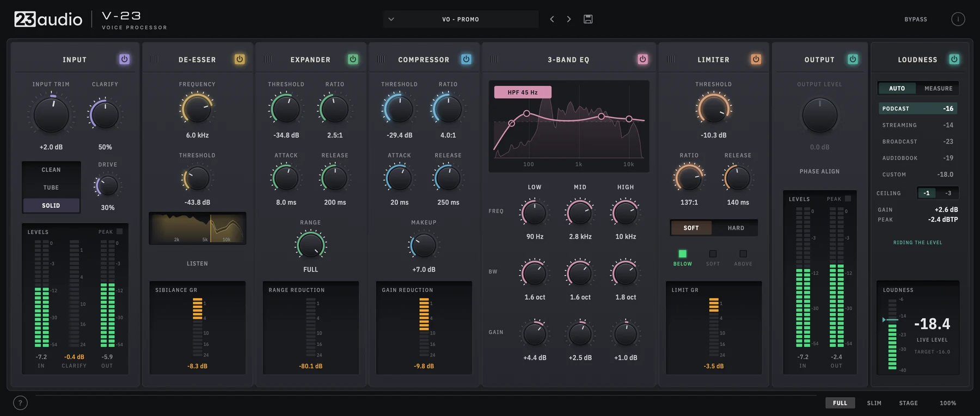
Task: Click the Compressor Makeup knob
Action: point(423,246)
